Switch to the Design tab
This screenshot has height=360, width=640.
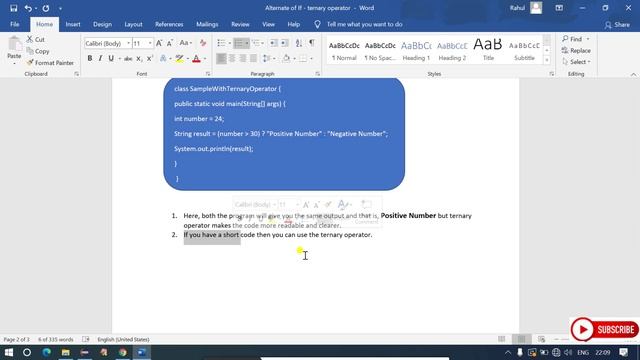(102, 24)
